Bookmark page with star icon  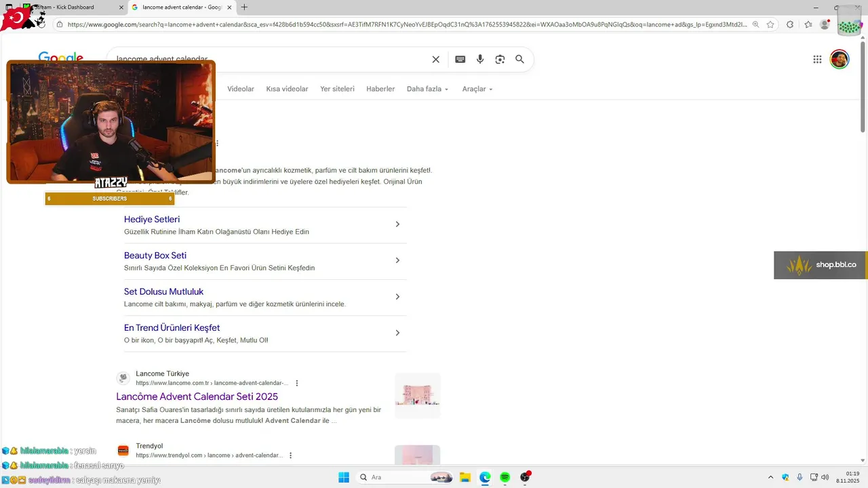[x=770, y=24]
